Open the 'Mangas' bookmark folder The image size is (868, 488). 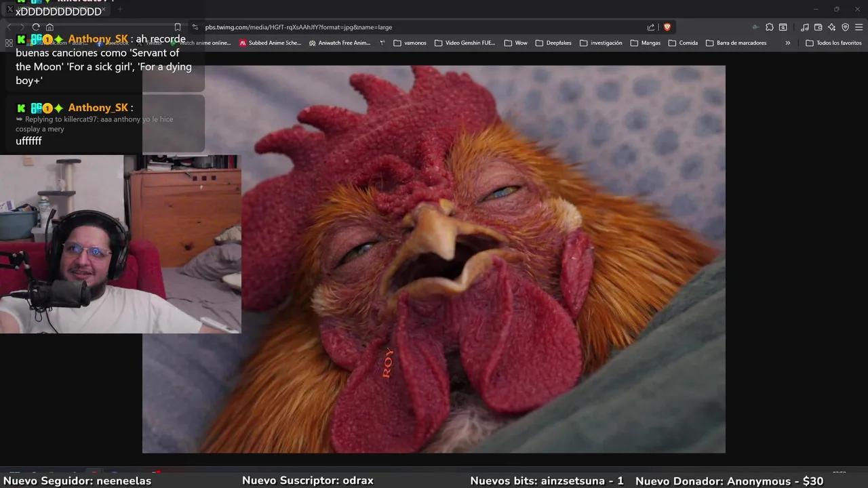[646, 43]
